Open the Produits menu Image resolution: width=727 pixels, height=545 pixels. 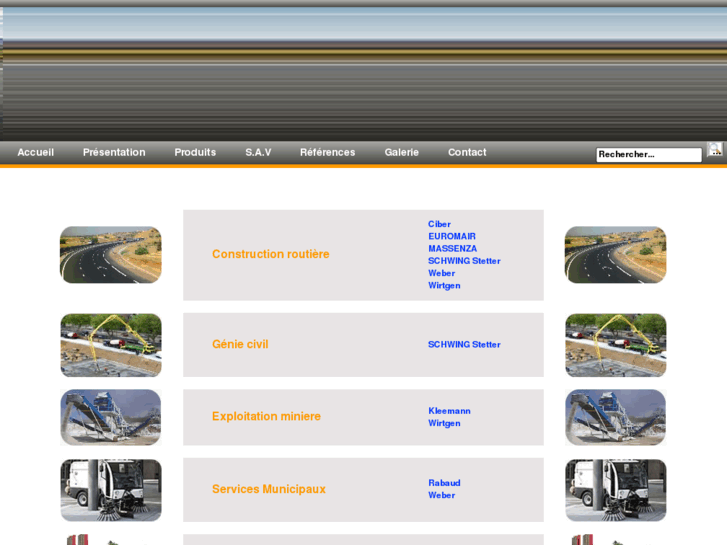click(x=195, y=152)
